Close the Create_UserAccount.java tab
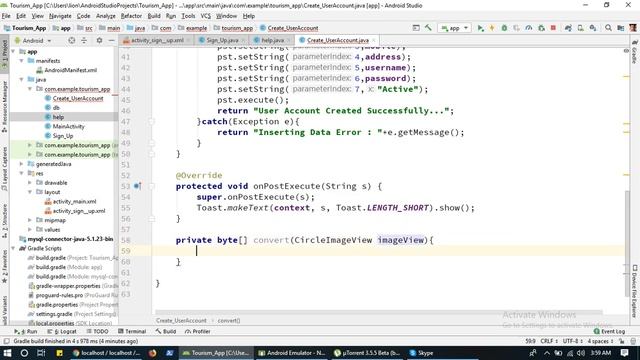The height and width of the screenshot is (360, 640). pyautogui.click(x=373, y=40)
